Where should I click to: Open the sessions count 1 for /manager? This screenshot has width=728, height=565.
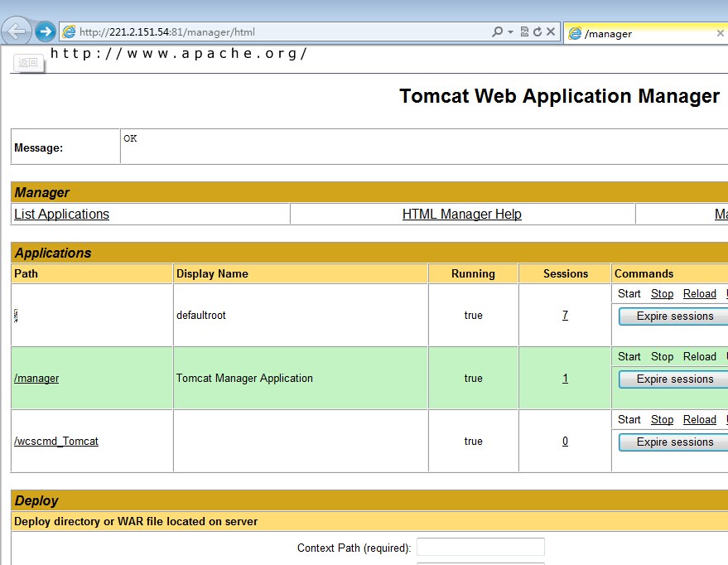(565, 379)
